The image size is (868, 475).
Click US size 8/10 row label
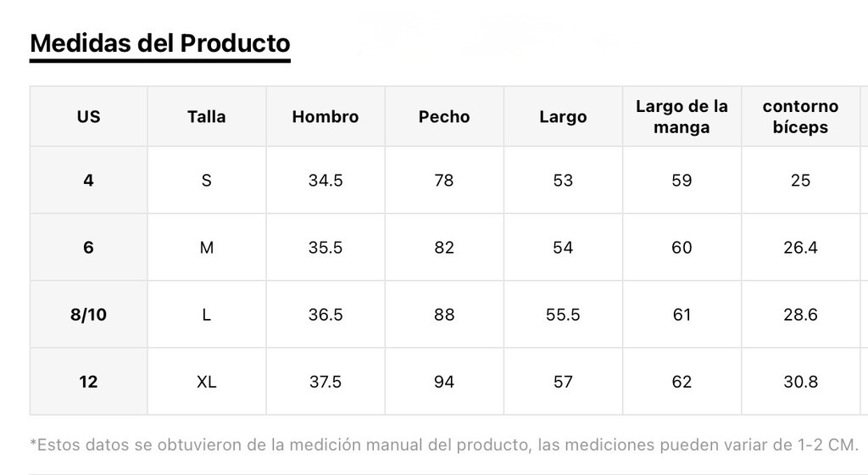[x=88, y=315]
